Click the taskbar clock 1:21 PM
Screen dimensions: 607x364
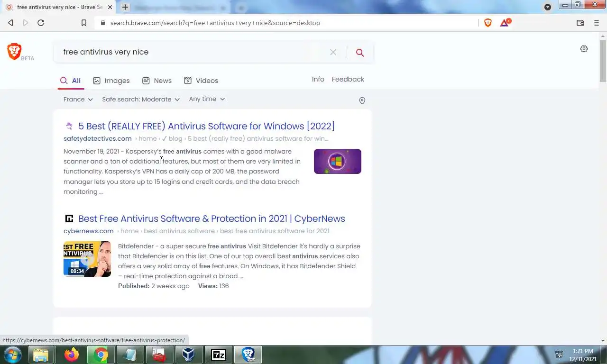point(583,351)
